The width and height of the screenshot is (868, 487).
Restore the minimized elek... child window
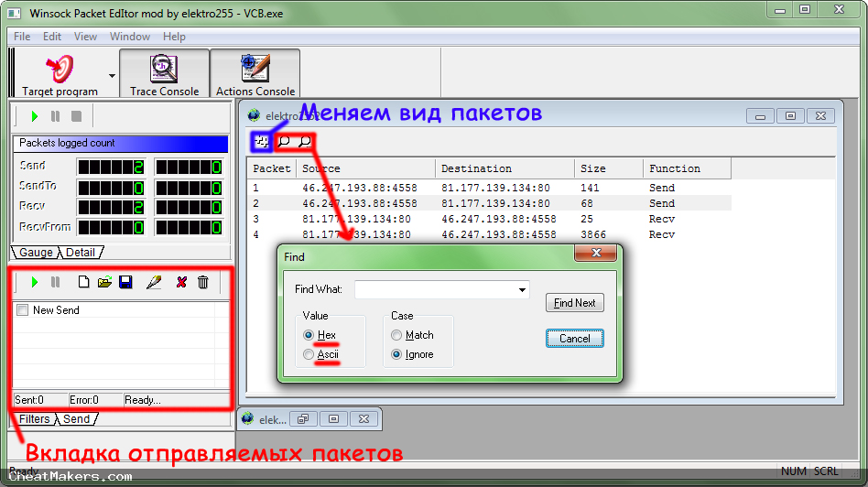point(303,419)
